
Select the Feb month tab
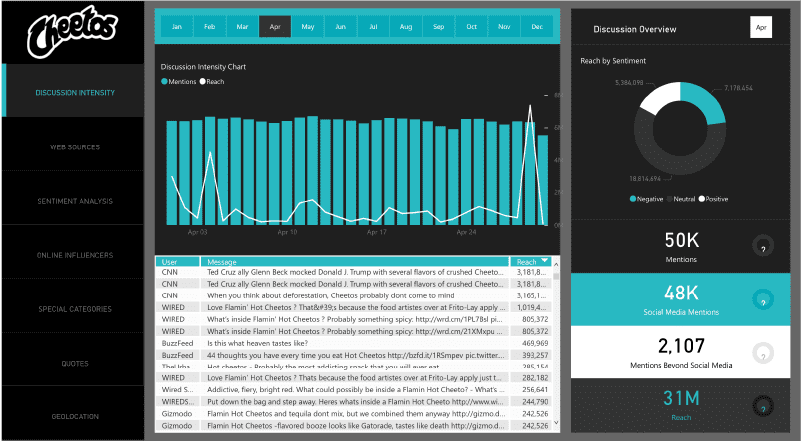(209, 27)
